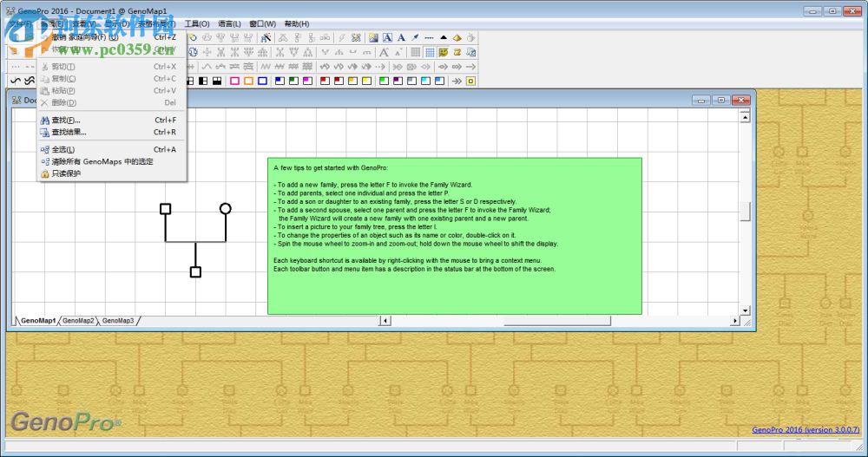Choose 清除所有 GenoMaps 中的选定 menu entry
The width and height of the screenshot is (868, 457).
(112, 161)
